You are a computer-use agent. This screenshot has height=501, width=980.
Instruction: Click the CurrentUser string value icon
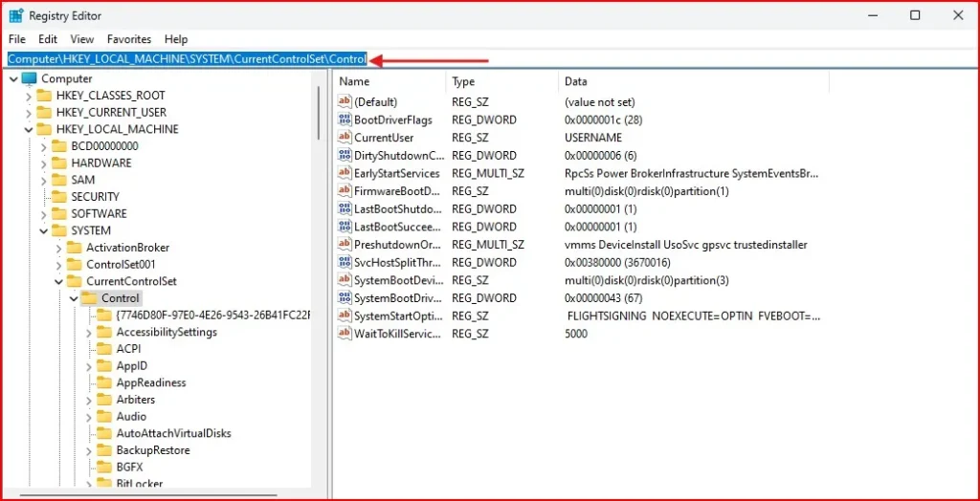click(x=345, y=138)
